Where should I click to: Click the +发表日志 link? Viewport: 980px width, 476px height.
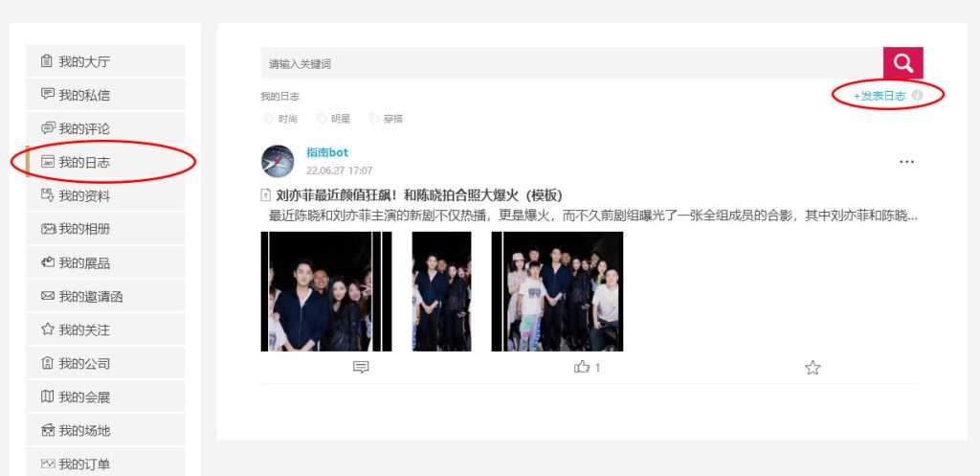880,96
